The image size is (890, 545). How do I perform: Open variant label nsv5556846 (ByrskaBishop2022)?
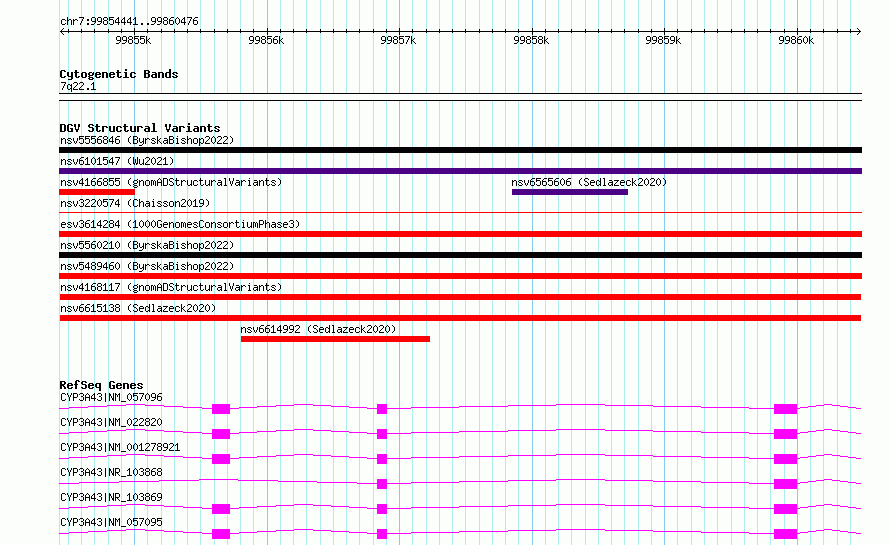pos(147,140)
